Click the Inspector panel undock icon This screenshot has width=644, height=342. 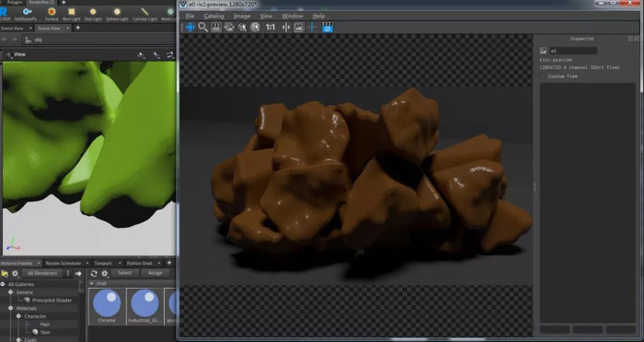(x=630, y=39)
